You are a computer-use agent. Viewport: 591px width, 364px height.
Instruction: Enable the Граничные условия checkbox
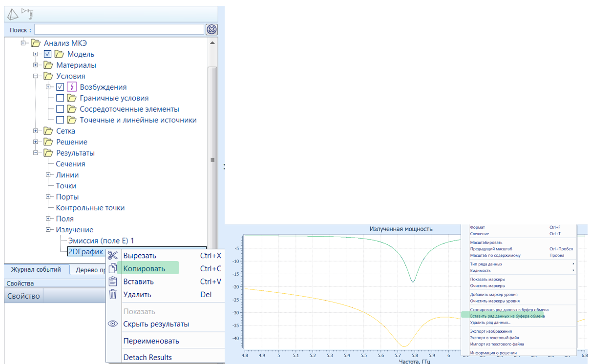tap(60, 98)
